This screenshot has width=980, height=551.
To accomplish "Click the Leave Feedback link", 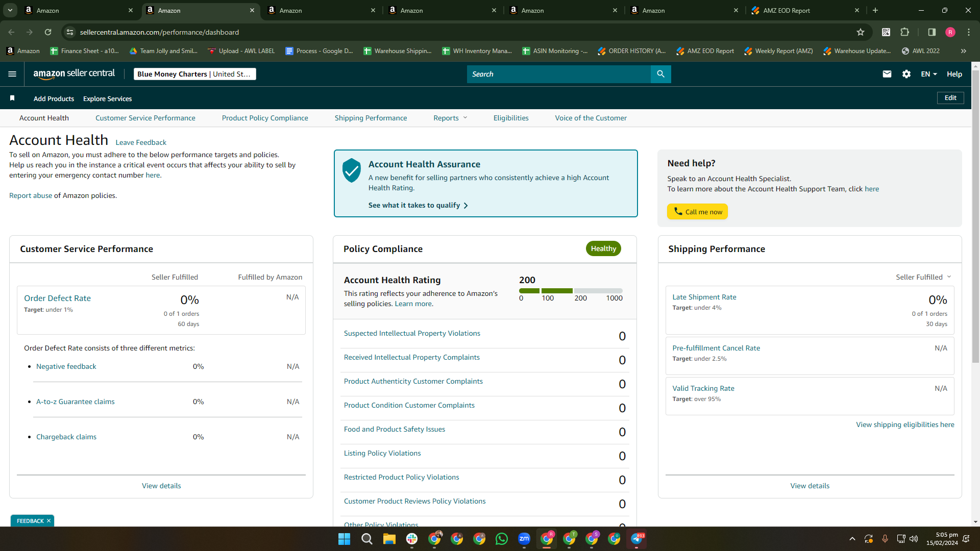I will (x=141, y=142).
